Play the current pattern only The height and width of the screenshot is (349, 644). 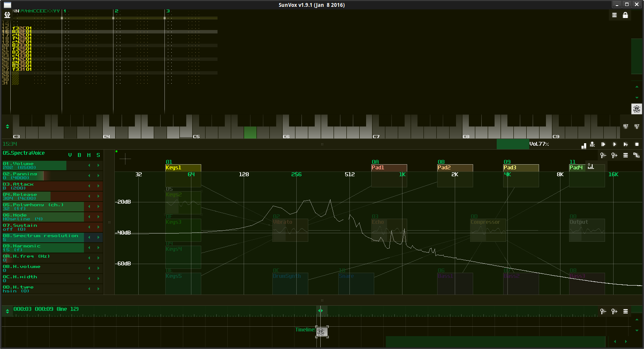[x=626, y=144]
